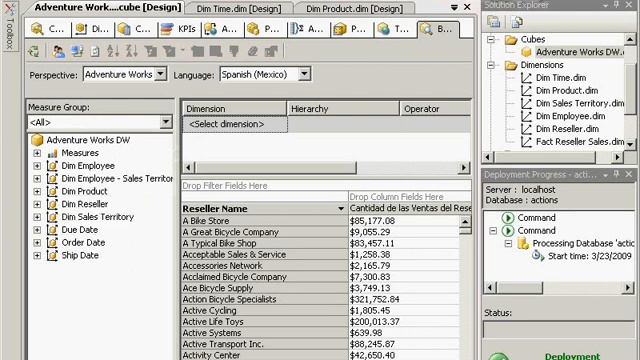Switch to Dim Time.dim [Design] document tab
This screenshot has height=360, width=640.
(x=239, y=9)
